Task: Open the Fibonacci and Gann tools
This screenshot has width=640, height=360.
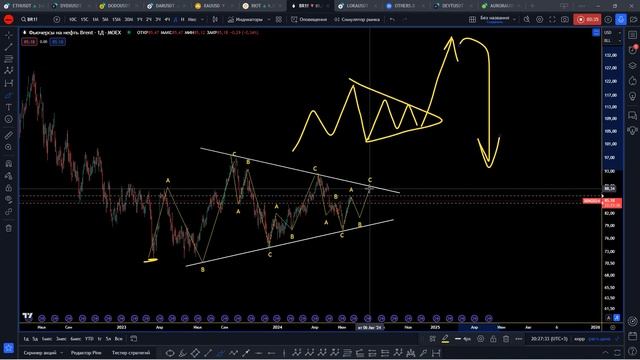Action: tap(9, 59)
